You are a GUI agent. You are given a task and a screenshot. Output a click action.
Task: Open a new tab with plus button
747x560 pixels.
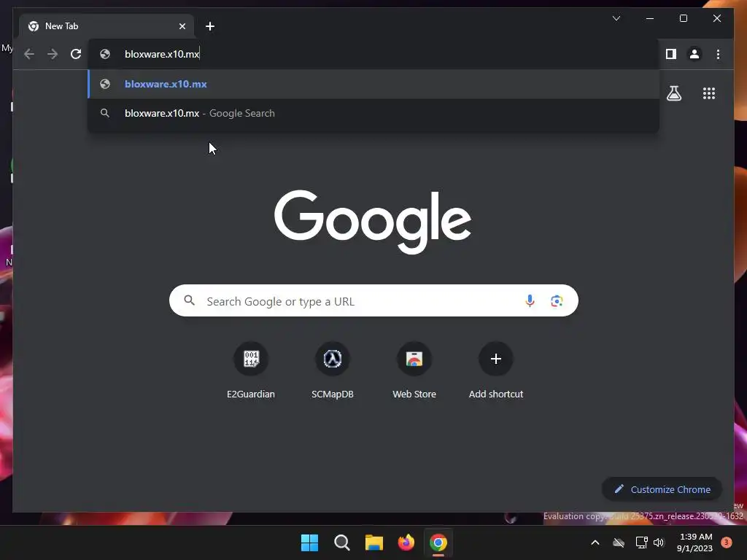point(210,26)
